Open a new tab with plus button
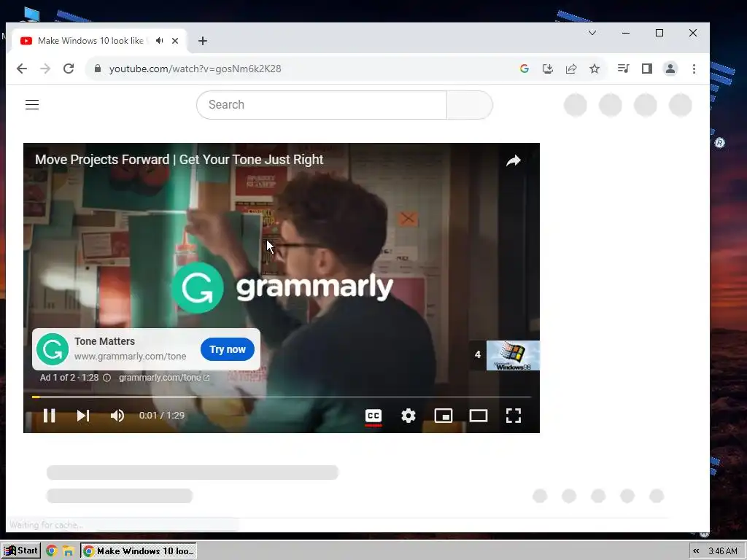Image resolution: width=747 pixels, height=560 pixels. [x=203, y=41]
